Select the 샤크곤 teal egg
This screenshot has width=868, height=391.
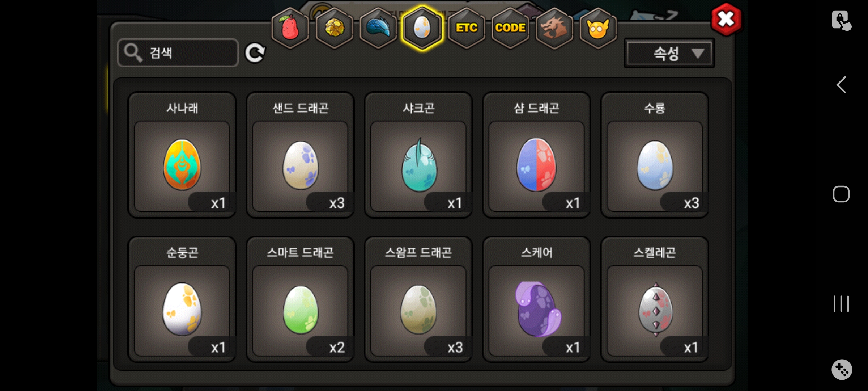pyautogui.click(x=418, y=155)
